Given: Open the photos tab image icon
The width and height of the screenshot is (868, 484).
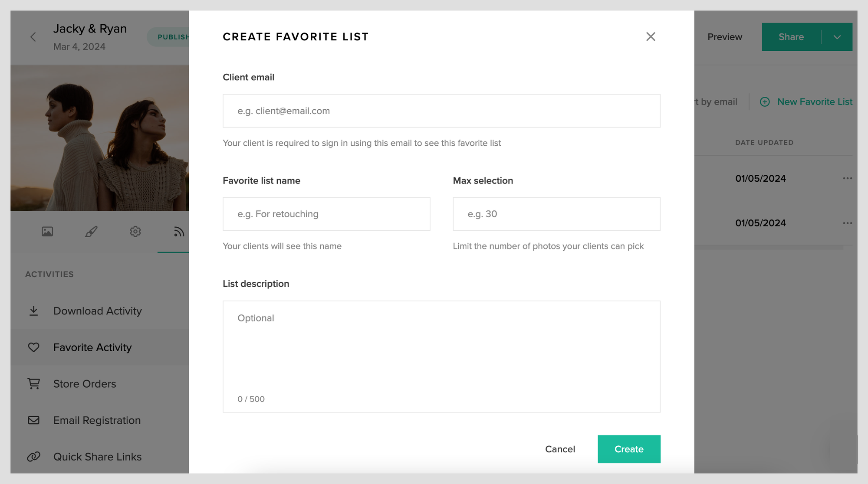Looking at the screenshot, I should click(47, 232).
